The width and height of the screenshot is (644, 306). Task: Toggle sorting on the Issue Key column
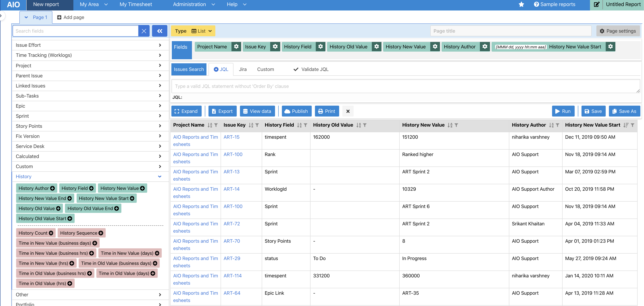tap(251, 125)
